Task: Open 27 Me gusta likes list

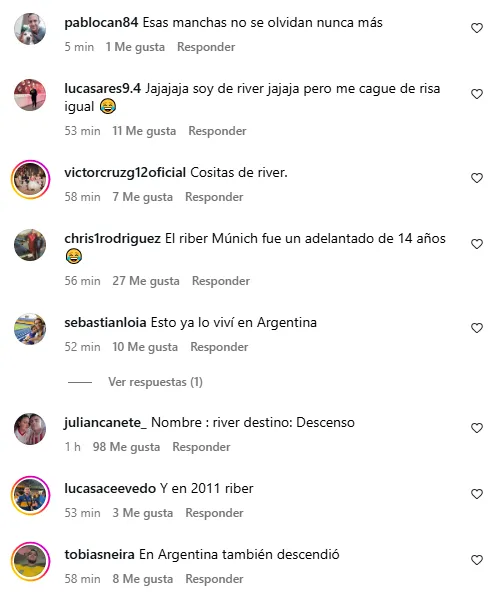Action: click(146, 281)
